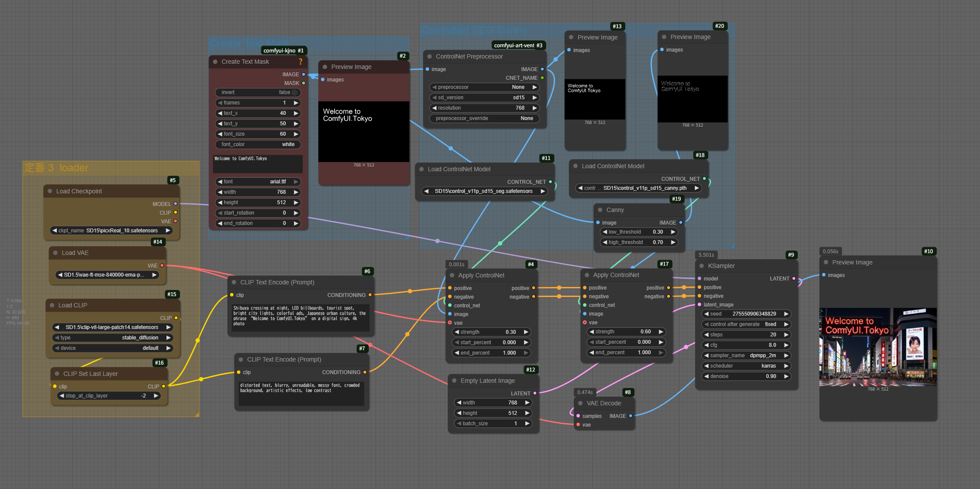
Task: Click the denoise slider in KSampler
Action: [x=746, y=376]
